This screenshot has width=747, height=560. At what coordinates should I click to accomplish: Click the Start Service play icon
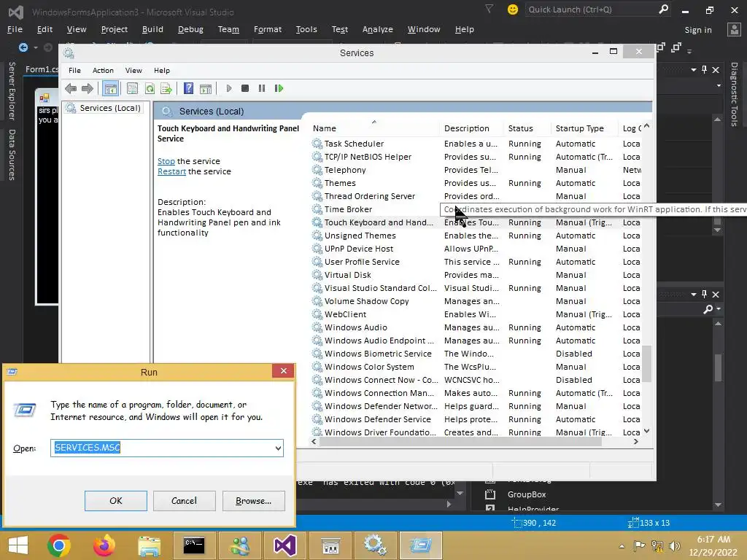229,88
